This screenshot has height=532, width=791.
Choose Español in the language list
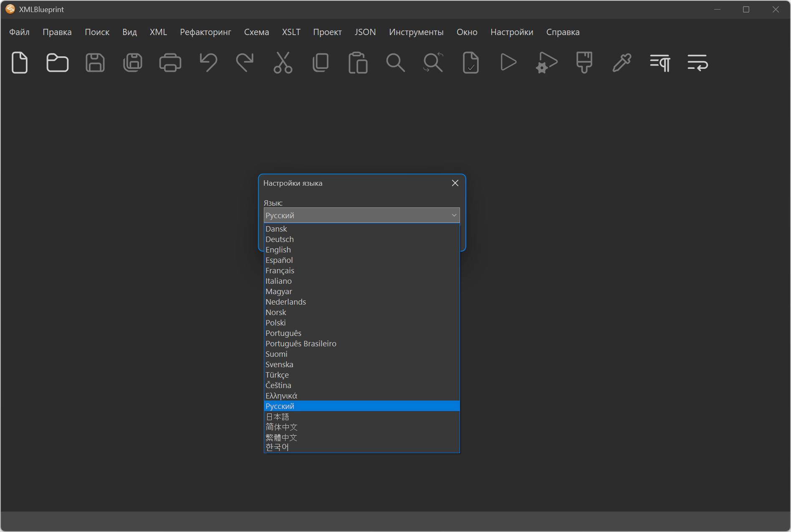361,260
